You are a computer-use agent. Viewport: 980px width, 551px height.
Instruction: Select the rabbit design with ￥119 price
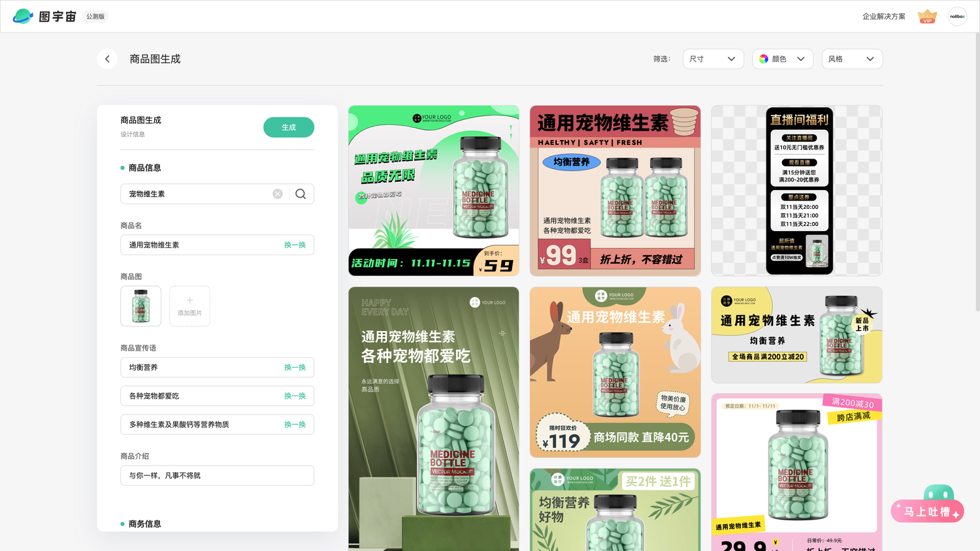click(x=615, y=372)
